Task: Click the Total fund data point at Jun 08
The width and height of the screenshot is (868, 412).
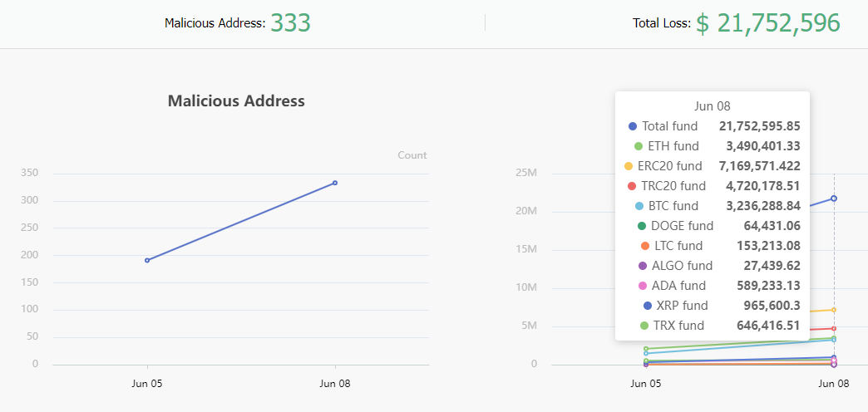Action: (833, 199)
